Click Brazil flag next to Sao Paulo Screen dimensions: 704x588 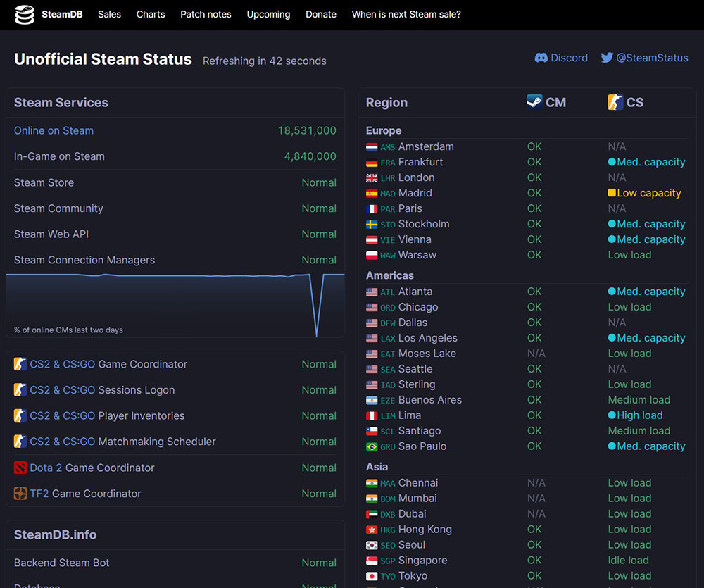click(x=372, y=446)
